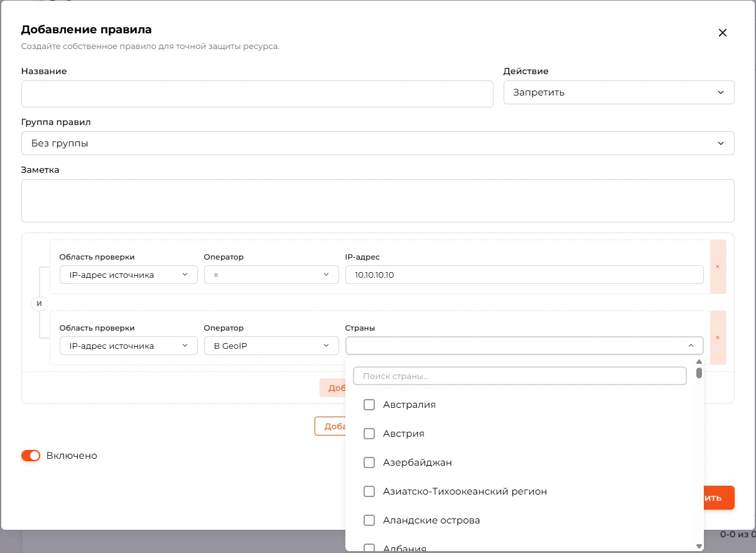Remove the В GeoIP condition row

point(718,337)
